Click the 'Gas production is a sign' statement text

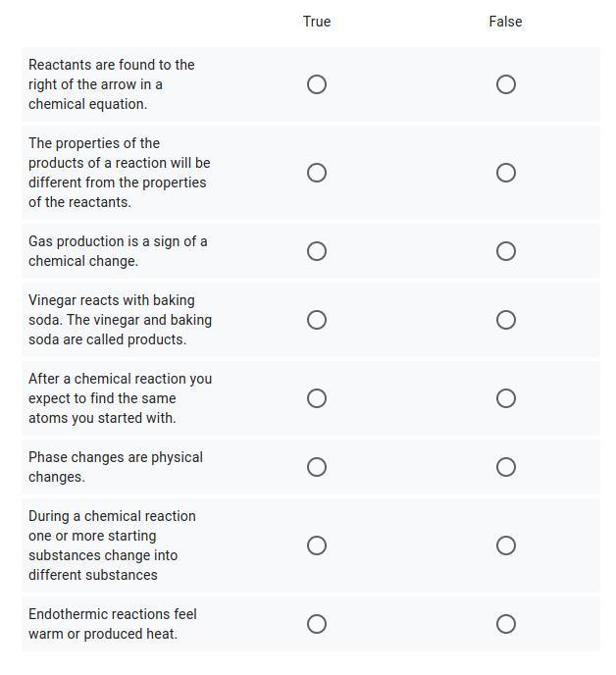(x=118, y=251)
